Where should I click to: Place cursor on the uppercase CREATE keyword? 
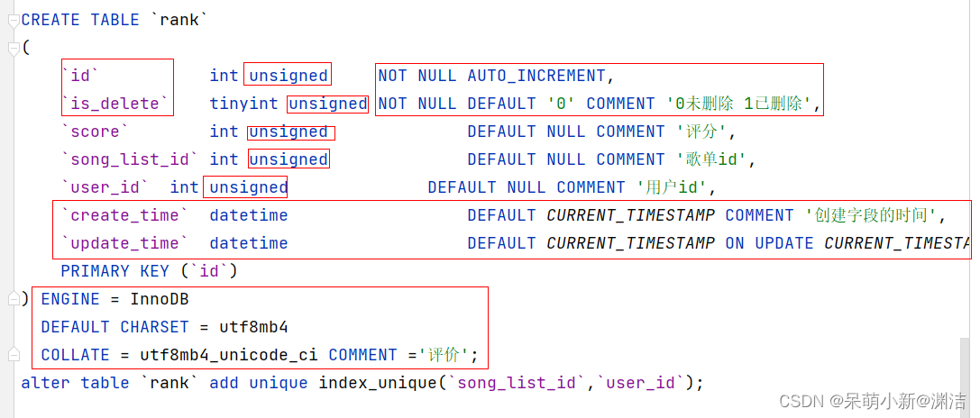[x=50, y=20]
